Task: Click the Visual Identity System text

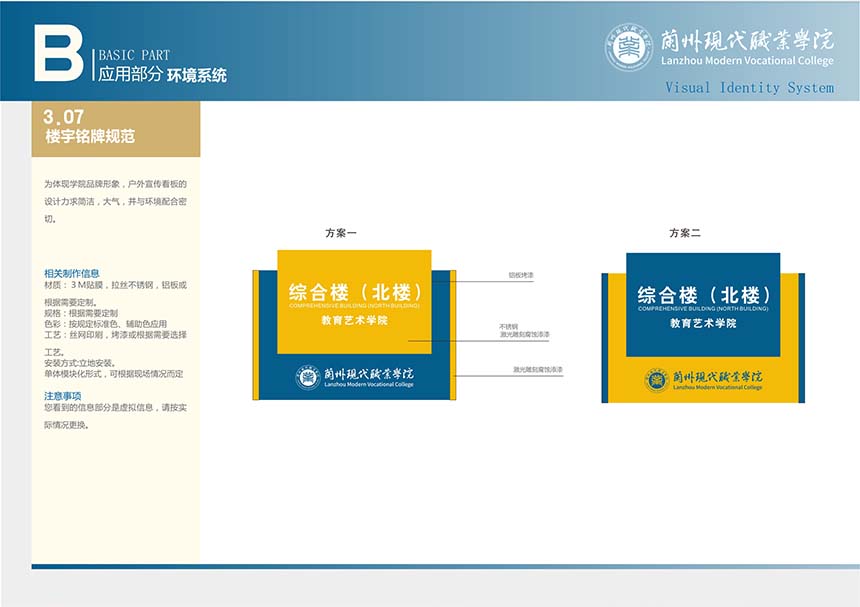Action: (749, 88)
